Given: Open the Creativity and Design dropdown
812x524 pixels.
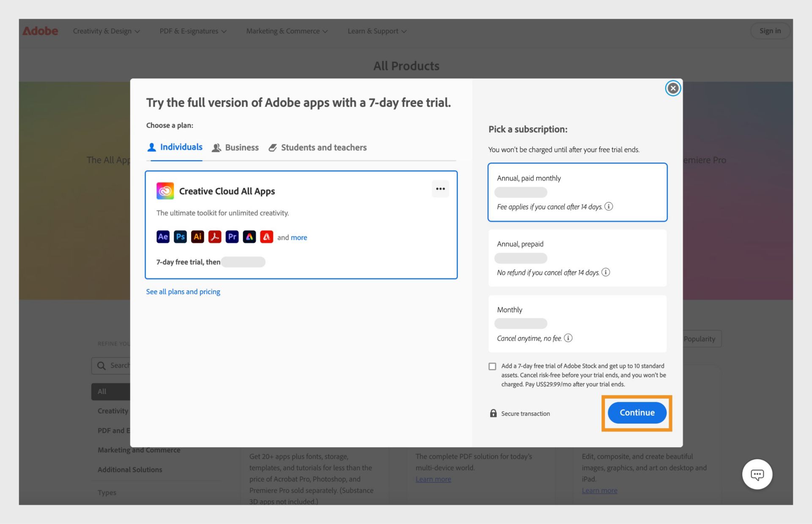Looking at the screenshot, I should tap(107, 31).
